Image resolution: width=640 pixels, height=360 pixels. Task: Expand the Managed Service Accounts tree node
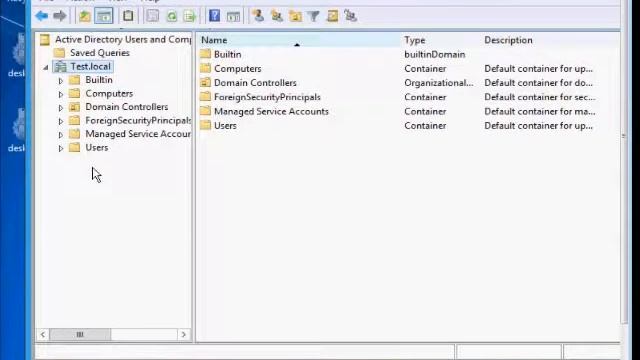[x=61, y=135]
